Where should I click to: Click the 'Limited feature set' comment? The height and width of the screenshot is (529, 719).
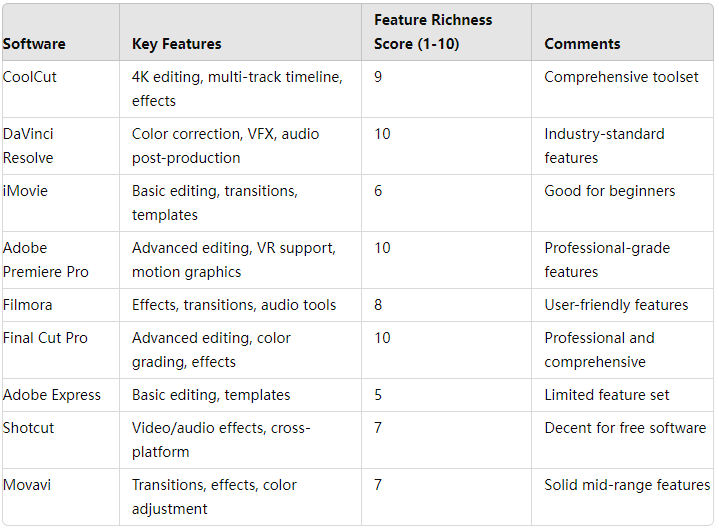607,395
